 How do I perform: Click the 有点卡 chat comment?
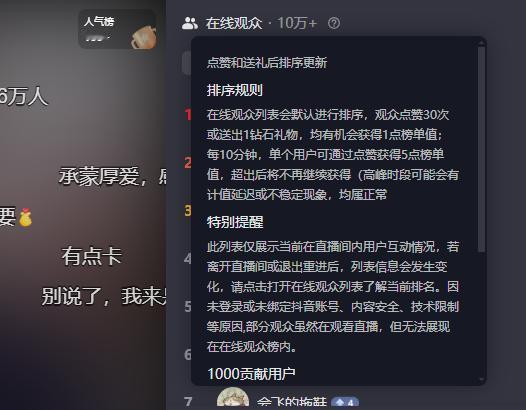click(92, 256)
